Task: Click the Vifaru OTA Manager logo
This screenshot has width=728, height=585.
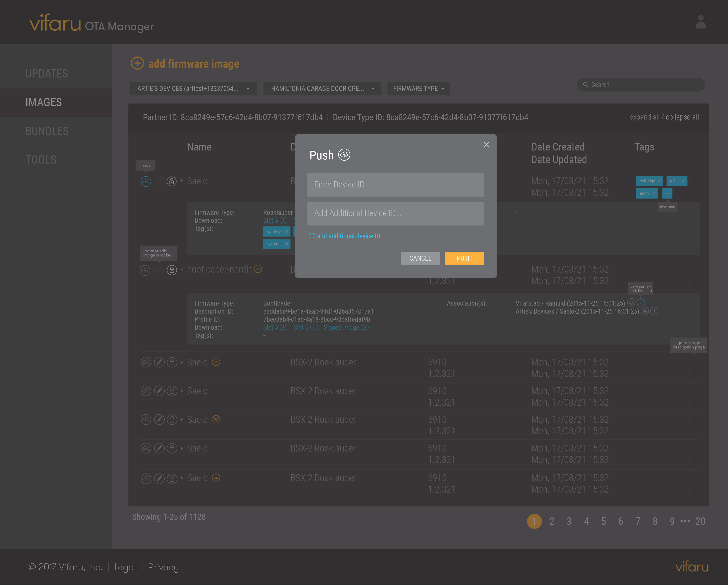Action: 92,23
